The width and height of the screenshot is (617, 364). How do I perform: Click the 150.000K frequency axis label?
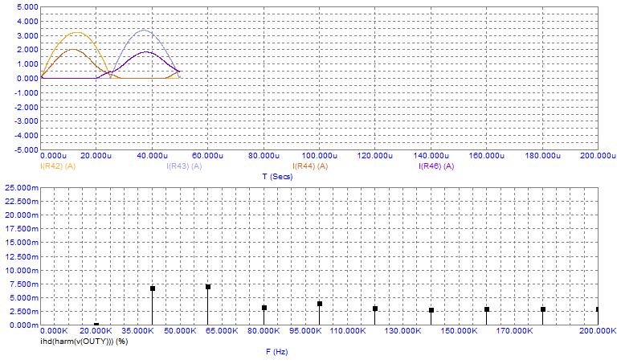[460, 331]
